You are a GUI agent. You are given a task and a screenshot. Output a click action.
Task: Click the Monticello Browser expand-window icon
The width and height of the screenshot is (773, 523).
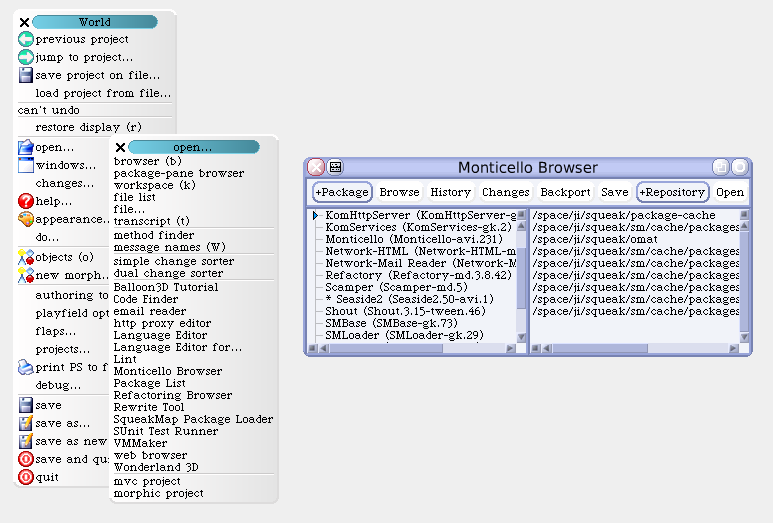coord(721,168)
